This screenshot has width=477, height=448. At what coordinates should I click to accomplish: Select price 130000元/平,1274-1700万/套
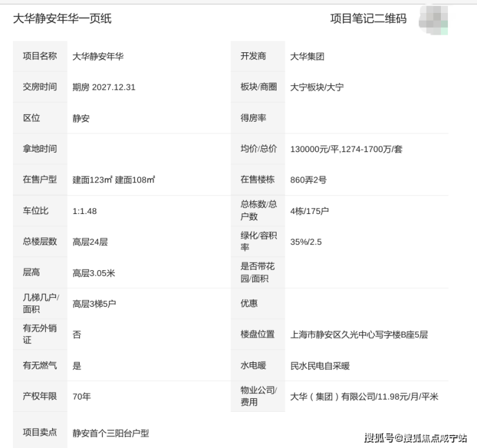(x=346, y=149)
